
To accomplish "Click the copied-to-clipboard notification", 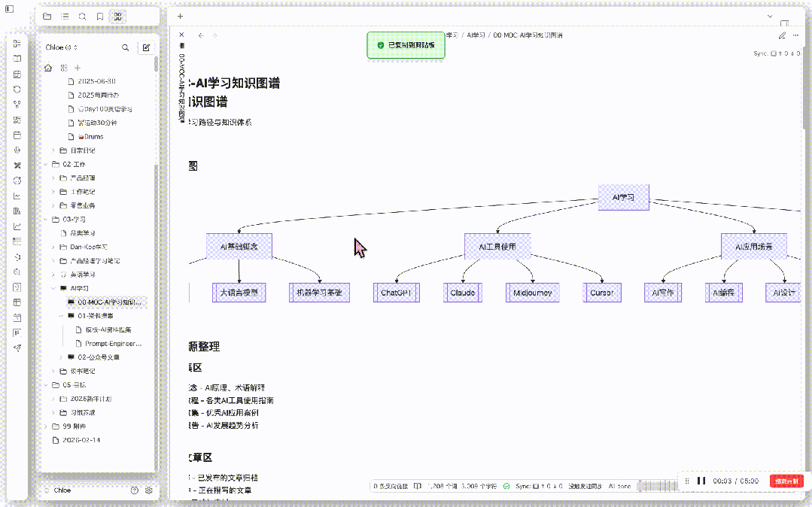I will (x=406, y=45).
